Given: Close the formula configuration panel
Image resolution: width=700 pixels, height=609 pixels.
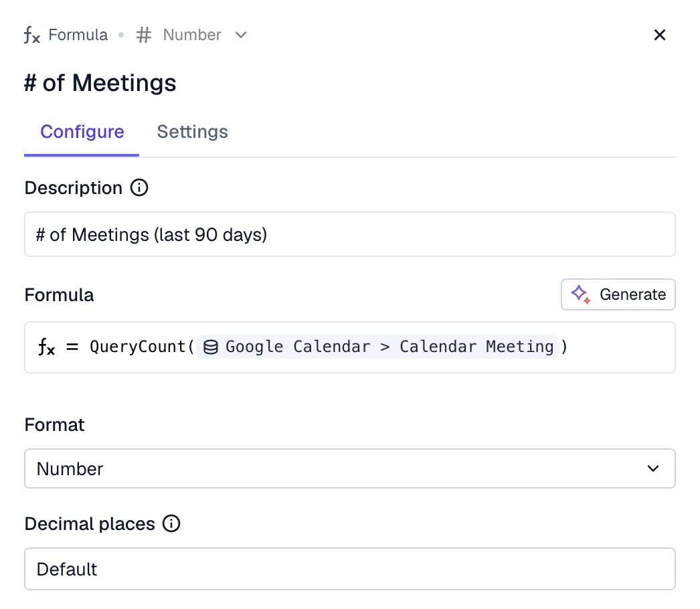Looking at the screenshot, I should (660, 35).
